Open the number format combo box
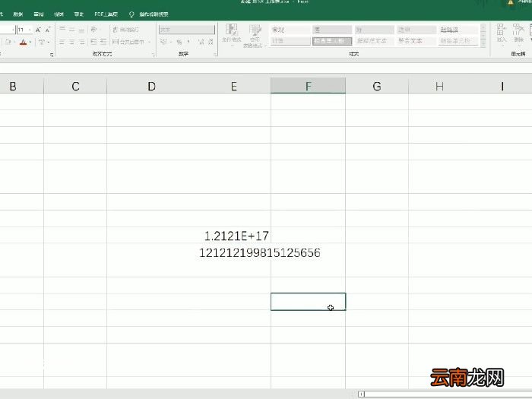The width and height of the screenshot is (532, 399). coord(187,30)
